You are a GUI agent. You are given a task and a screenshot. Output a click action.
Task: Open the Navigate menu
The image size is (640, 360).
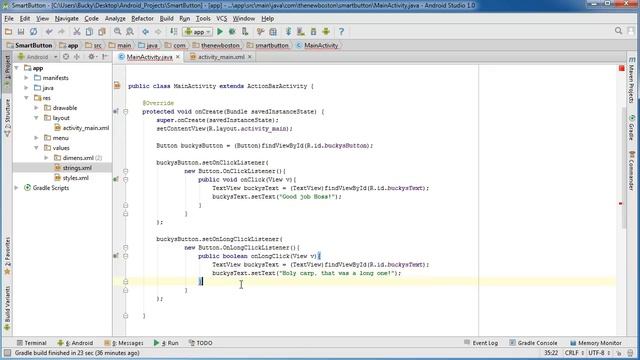click(67, 18)
